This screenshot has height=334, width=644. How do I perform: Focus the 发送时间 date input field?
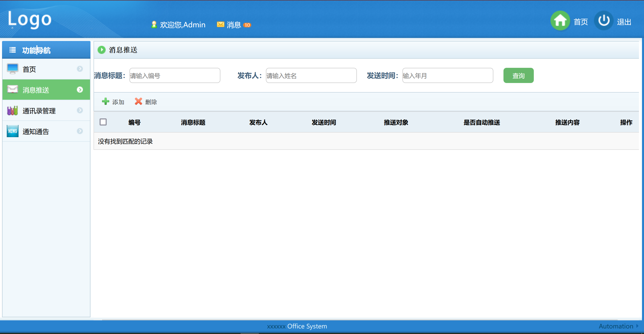448,75
